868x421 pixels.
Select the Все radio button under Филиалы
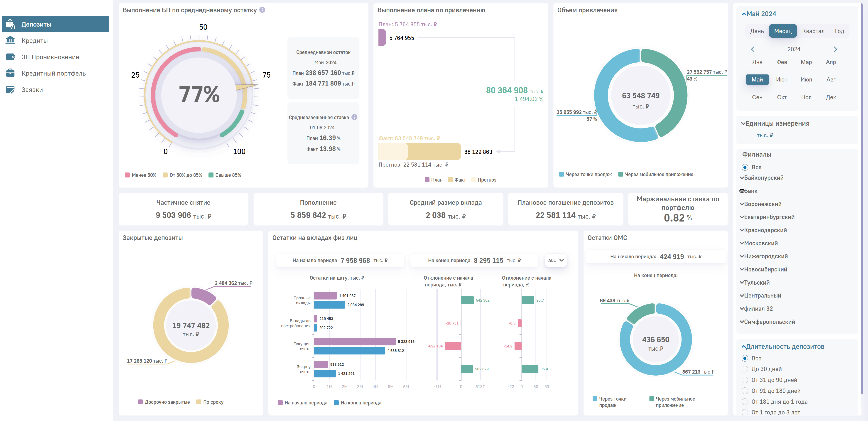745,167
